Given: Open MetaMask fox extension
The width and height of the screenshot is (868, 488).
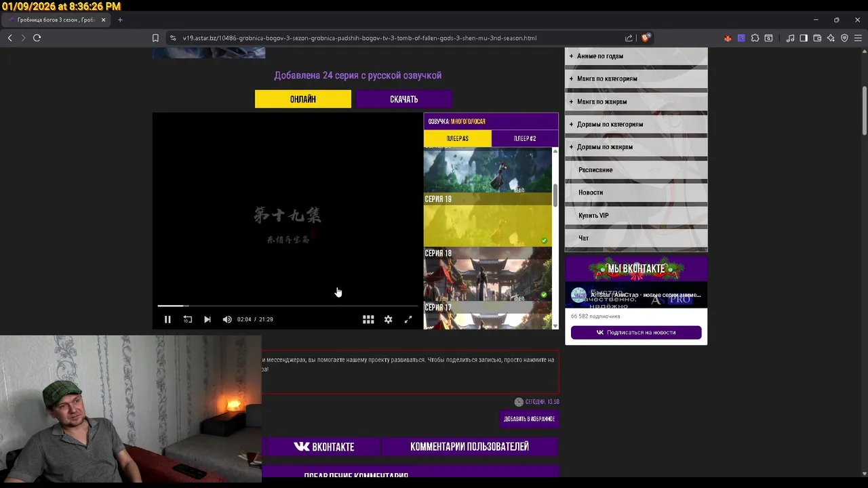Looking at the screenshot, I should (728, 38).
